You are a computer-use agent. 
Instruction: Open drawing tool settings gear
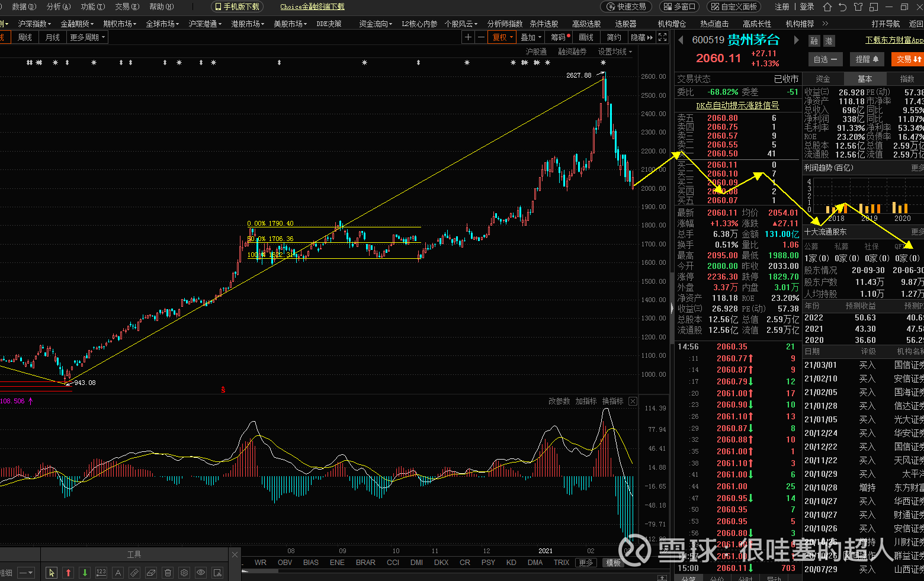pyautogui.click(x=184, y=573)
